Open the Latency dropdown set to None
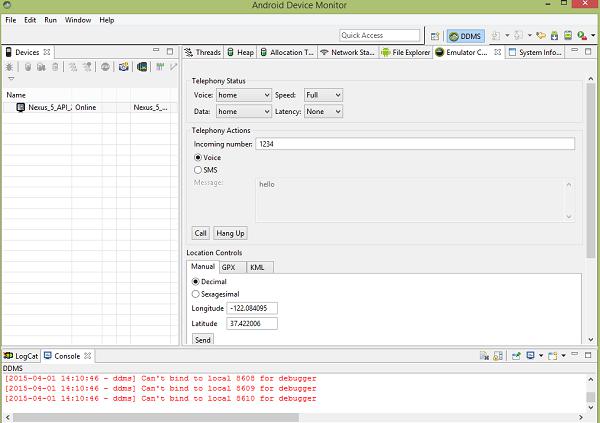 pyautogui.click(x=323, y=111)
